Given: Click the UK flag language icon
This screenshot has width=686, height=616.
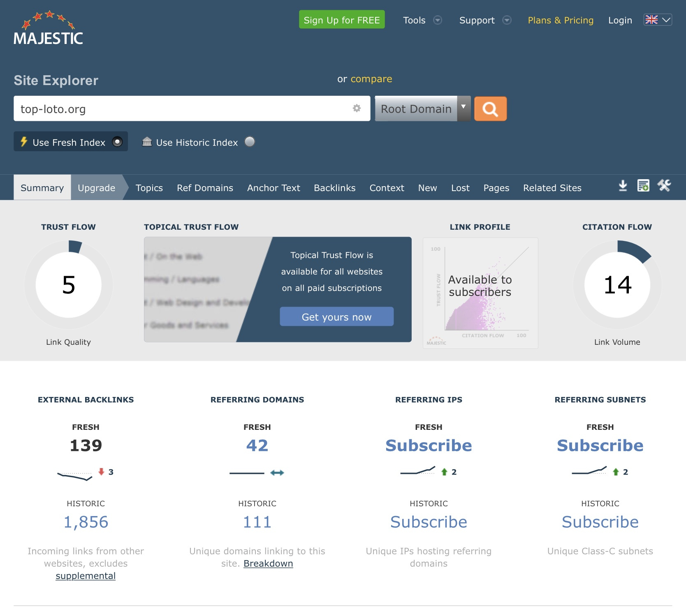Looking at the screenshot, I should 651,20.
